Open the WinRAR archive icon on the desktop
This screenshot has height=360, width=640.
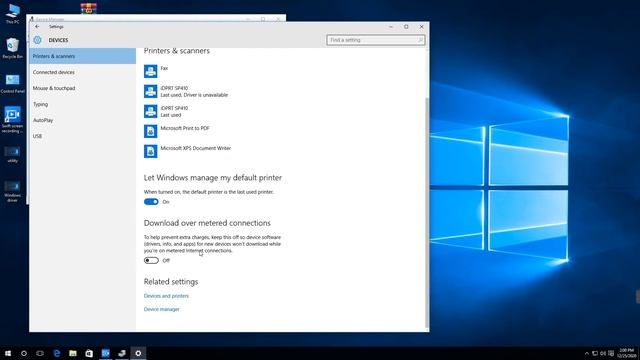(89, 8)
